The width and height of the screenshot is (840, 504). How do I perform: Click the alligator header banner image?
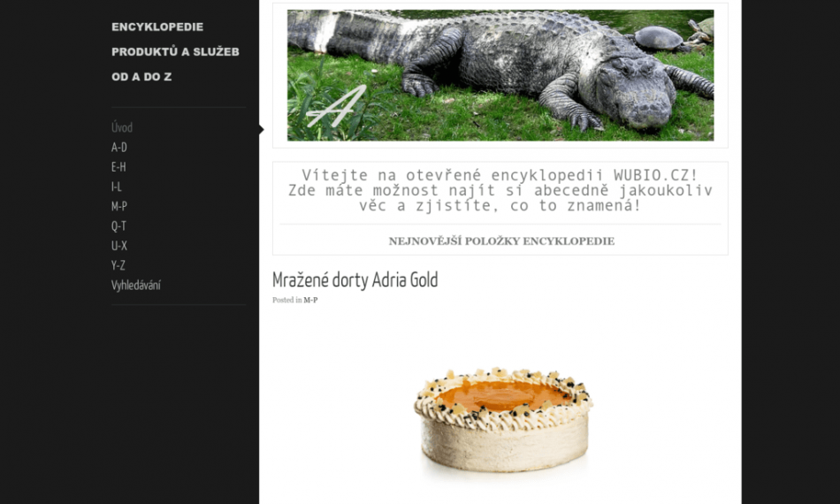(x=500, y=75)
